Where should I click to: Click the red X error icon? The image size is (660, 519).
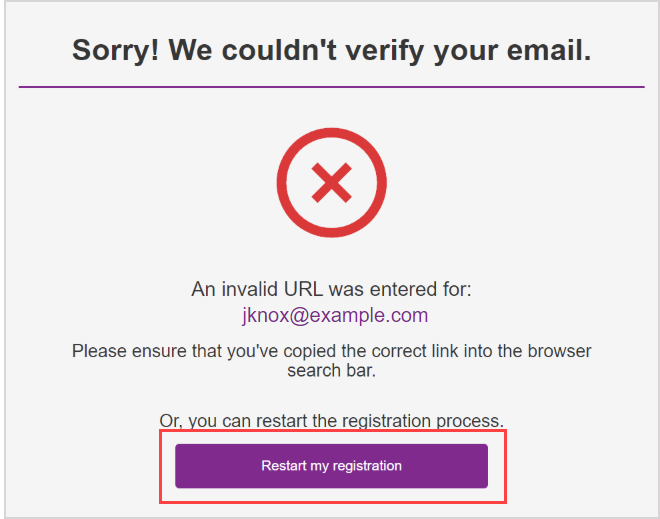331,182
